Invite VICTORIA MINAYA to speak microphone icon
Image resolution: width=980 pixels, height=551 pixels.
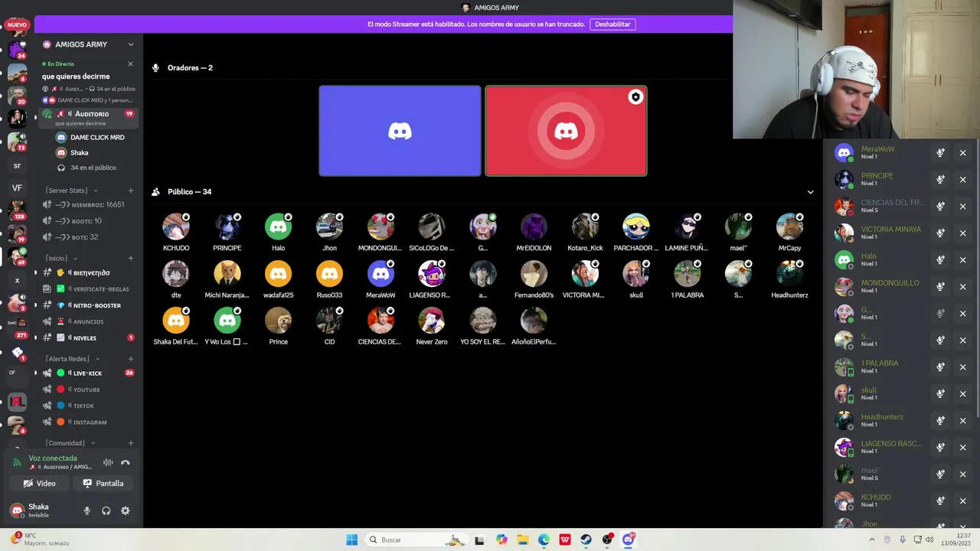(x=940, y=233)
